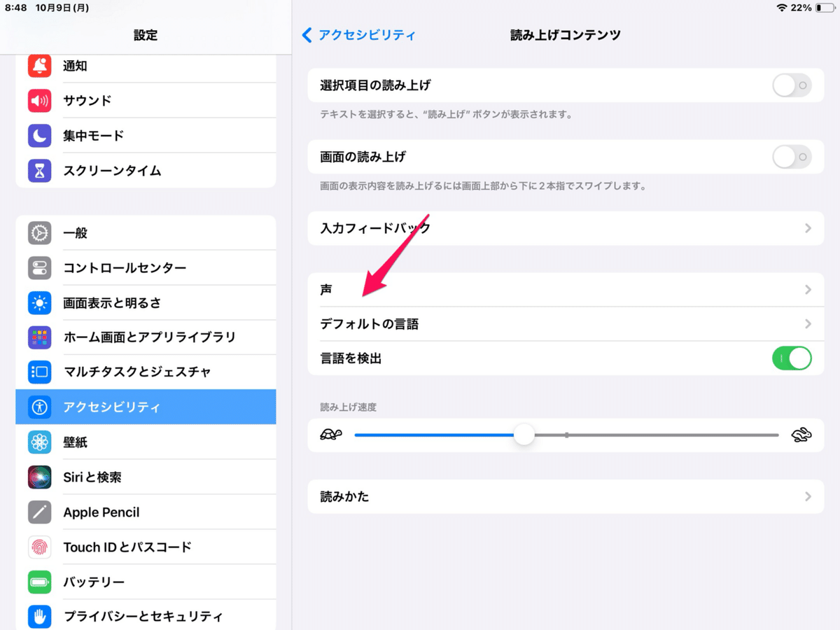Select 通知 in settings sidebar
Screen dimensions: 840x630
point(146,66)
